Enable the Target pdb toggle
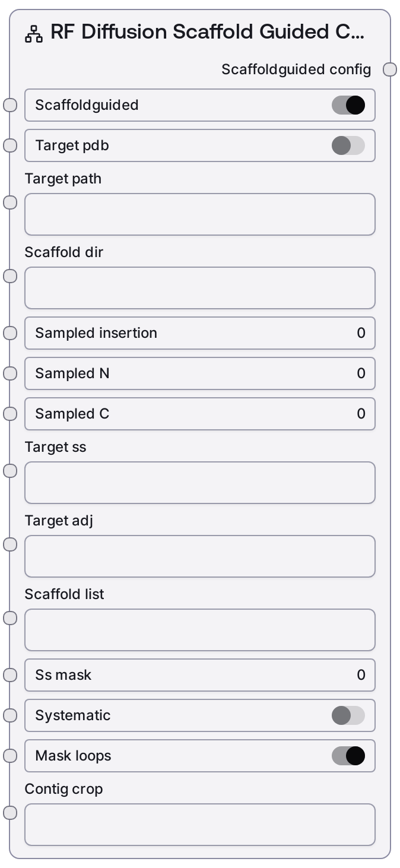Image resolution: width=400 pixels, height=868 pixels. [x=348, y=145]
